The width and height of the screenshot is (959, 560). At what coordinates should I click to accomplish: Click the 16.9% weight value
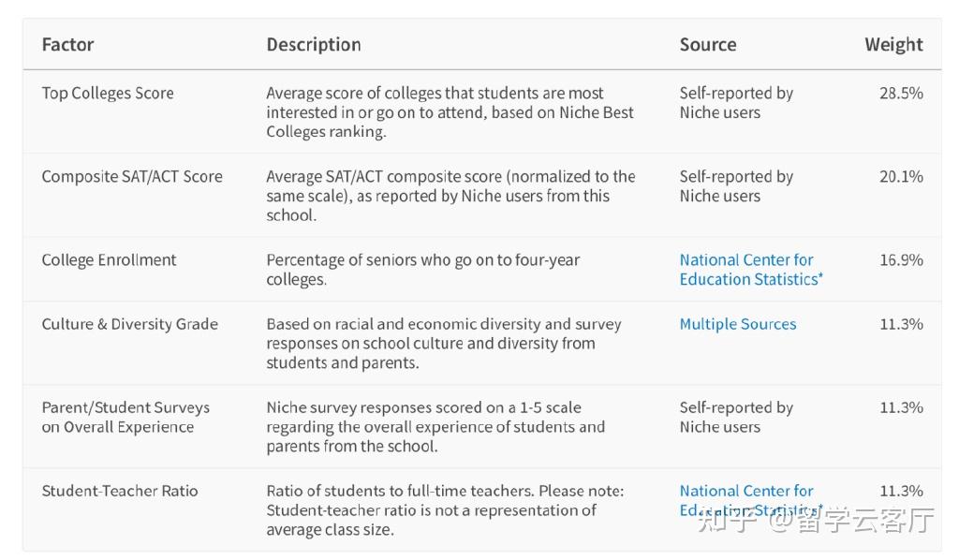[x=900, y=259]
